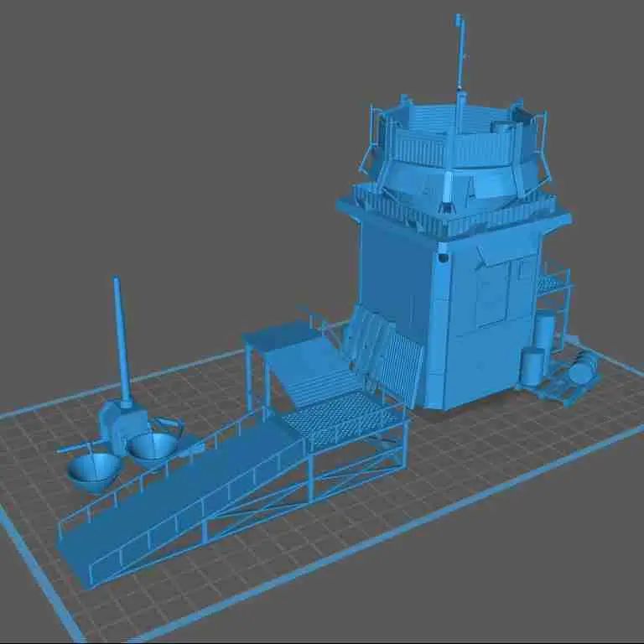Viewport: 644px width, 644px height.
Task: Select the window panel on the tower side
Action: click(x=491, y=293)
